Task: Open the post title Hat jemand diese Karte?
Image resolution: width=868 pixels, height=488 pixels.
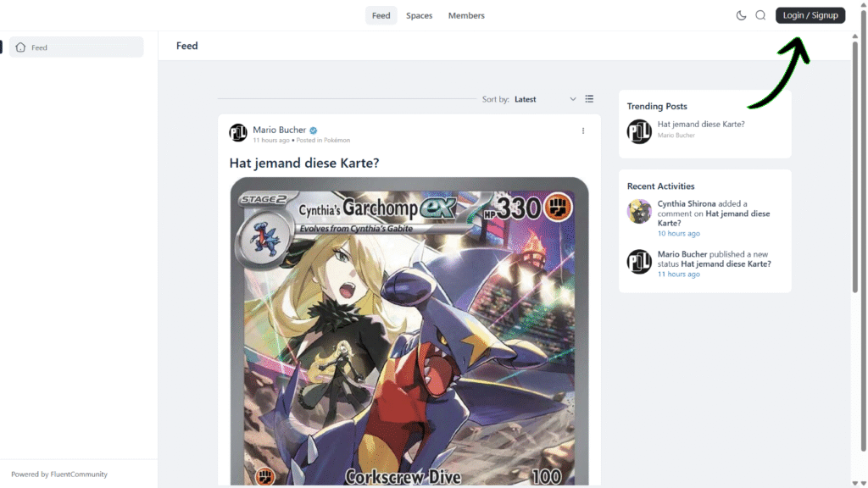Action: click(x=304, y=163)
